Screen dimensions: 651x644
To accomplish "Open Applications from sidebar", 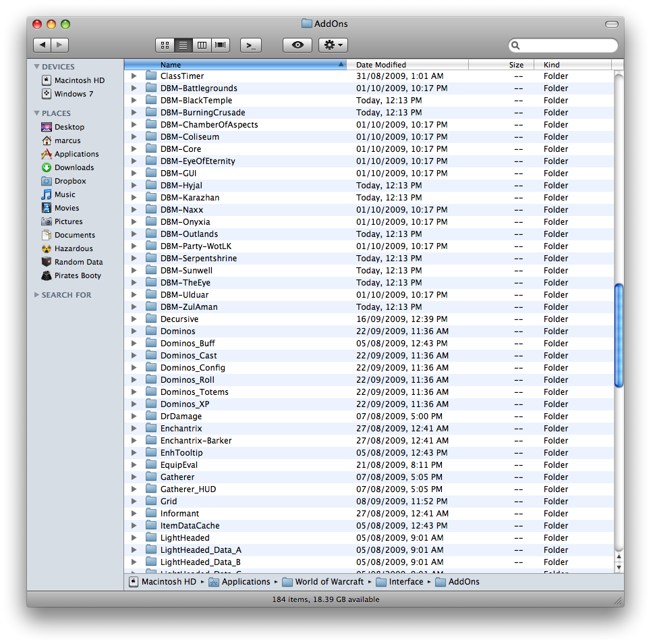I will (x=70, y=154).
